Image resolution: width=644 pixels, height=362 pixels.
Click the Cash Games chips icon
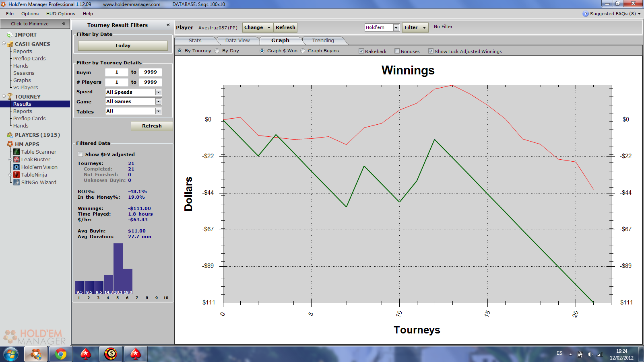tap(10, 44)
